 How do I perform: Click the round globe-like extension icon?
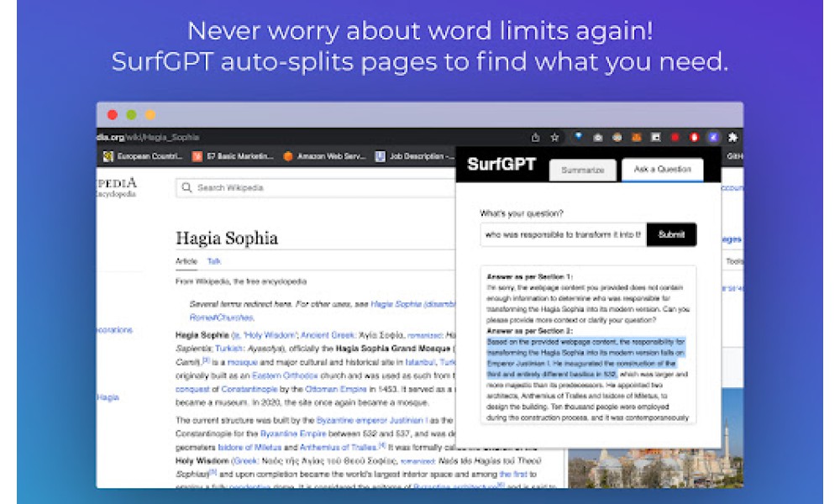tap(617, 138)
